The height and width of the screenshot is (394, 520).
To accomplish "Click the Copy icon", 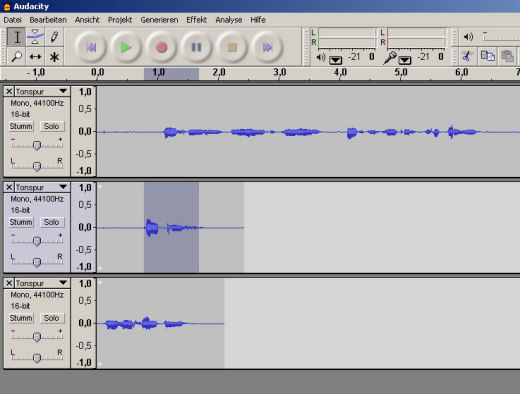I will [x=487, y=56].
